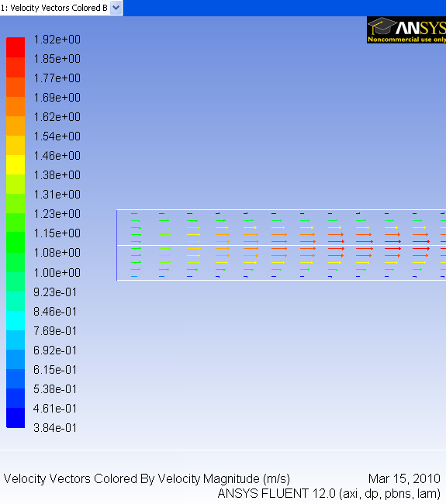
Task: Click the blue title bar of graphics window
Action: (x=284, y=8)
